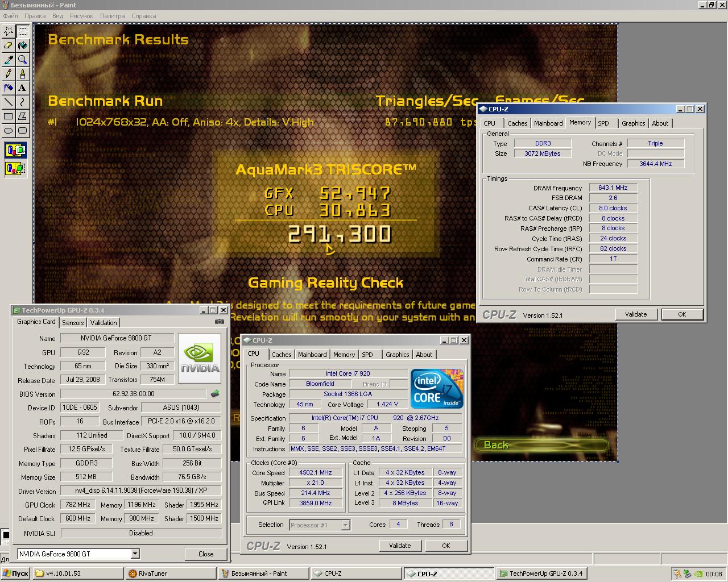Image resolution: width=728 pixels, height=582 pixels.
Task: Open the Вид menu in Paint
Action: (57, 16)
